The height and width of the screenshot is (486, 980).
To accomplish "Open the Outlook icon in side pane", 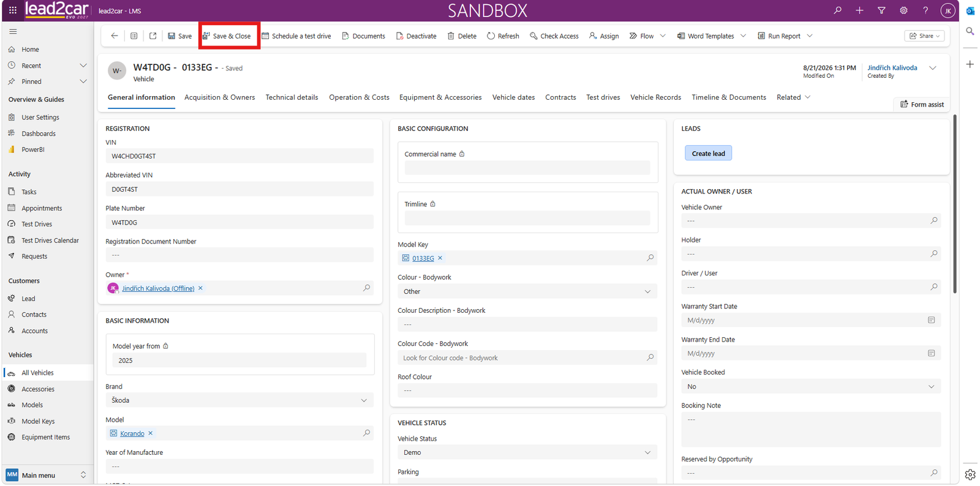I will [970, 11].
